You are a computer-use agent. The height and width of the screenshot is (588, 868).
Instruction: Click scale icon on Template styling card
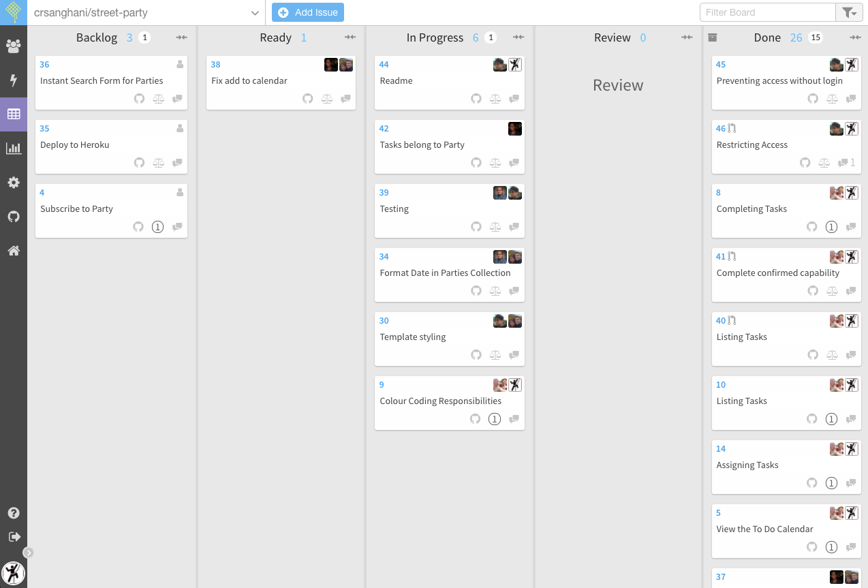tap(495, 355)
